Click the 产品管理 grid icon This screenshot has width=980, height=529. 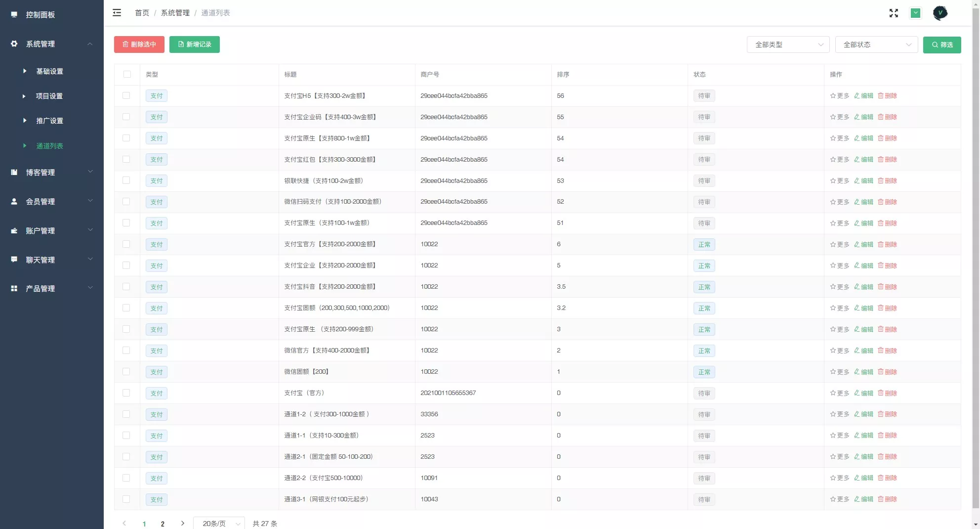[x=14, y=289]
